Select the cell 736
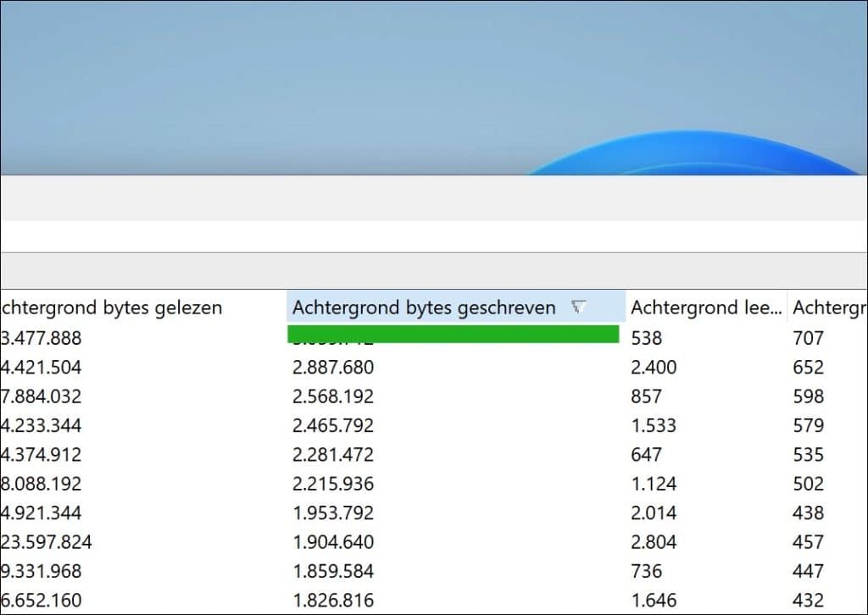Screen dimensions: 868x615 (x=646, y=571)
